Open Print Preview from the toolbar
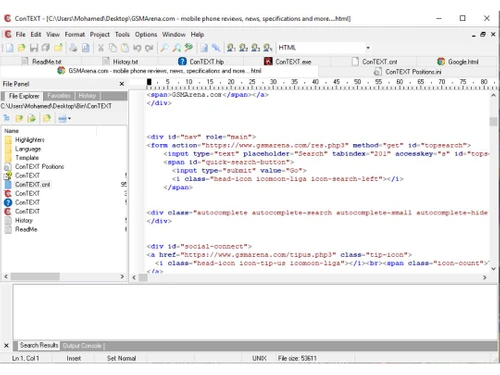Image resolution: width=500 pixels, height=375 pixels. 86,48
